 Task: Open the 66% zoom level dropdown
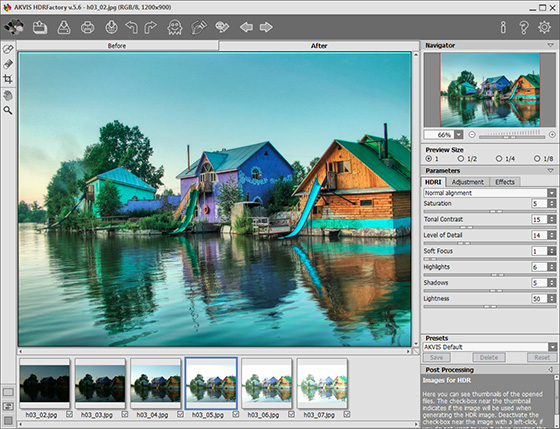[x=459, y=135]
